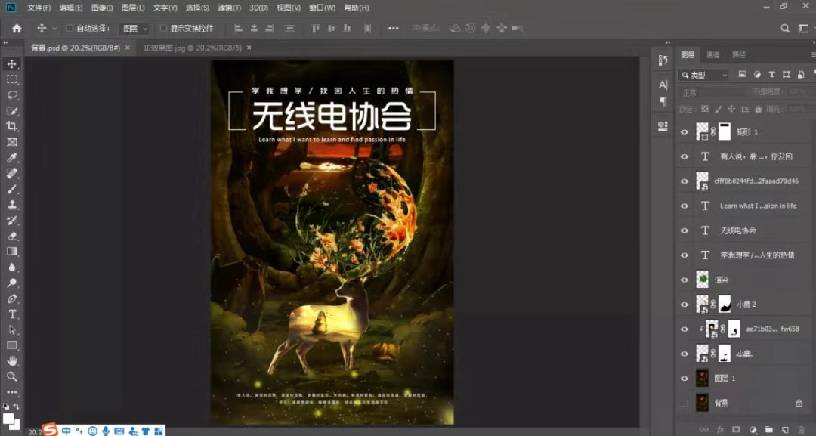Image resolution: width=816 pixels, height=436 pixels.
Task: Select the Path Selection tool
Action: click(x=12, y=330)
